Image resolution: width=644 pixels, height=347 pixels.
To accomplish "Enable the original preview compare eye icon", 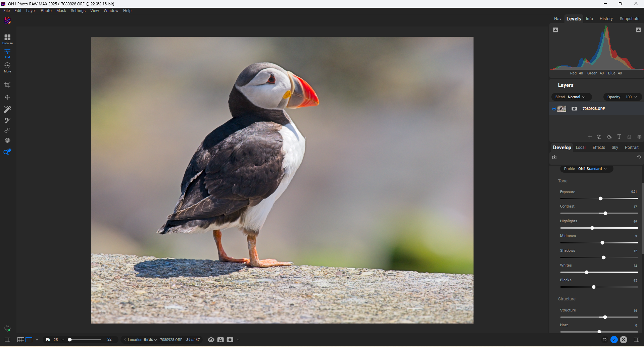I will 211,340.
